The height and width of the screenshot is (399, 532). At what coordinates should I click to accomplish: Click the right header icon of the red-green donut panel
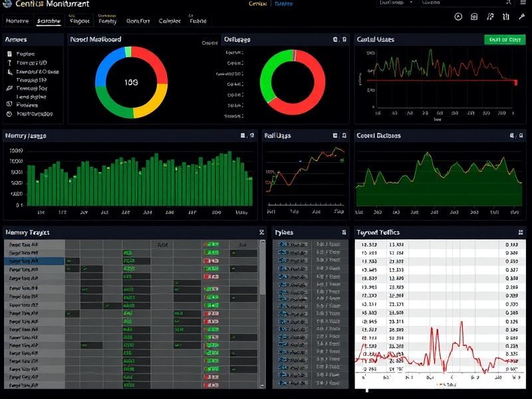(344, 40)
